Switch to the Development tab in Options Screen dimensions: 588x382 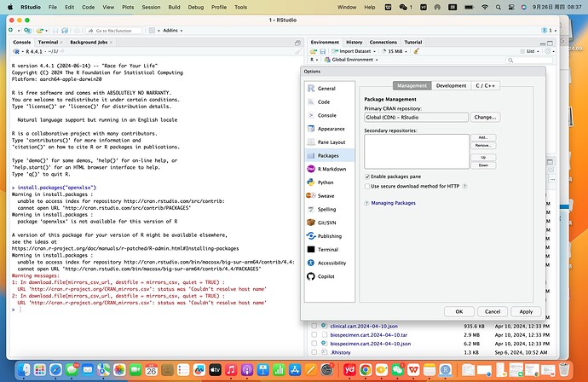click(x=451, y=85)
